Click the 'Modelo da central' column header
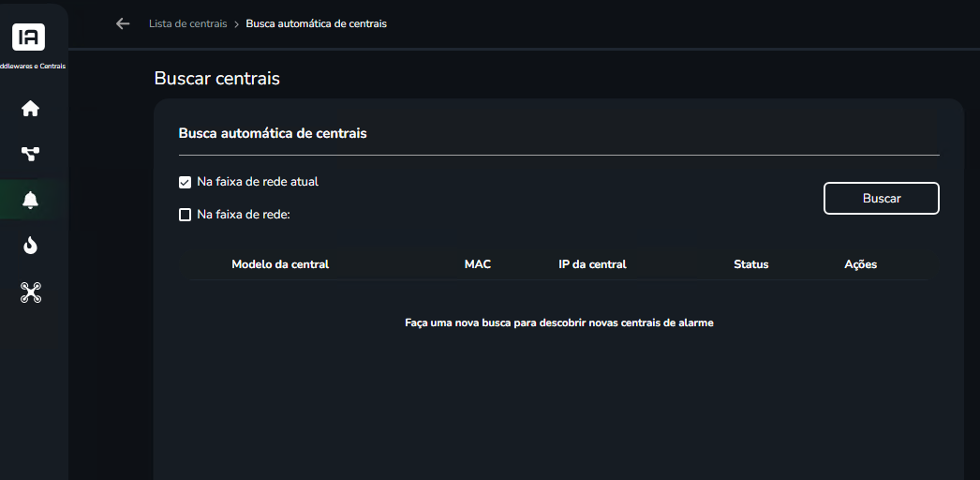The image size is (980, 480). click(x=280, y=264)
